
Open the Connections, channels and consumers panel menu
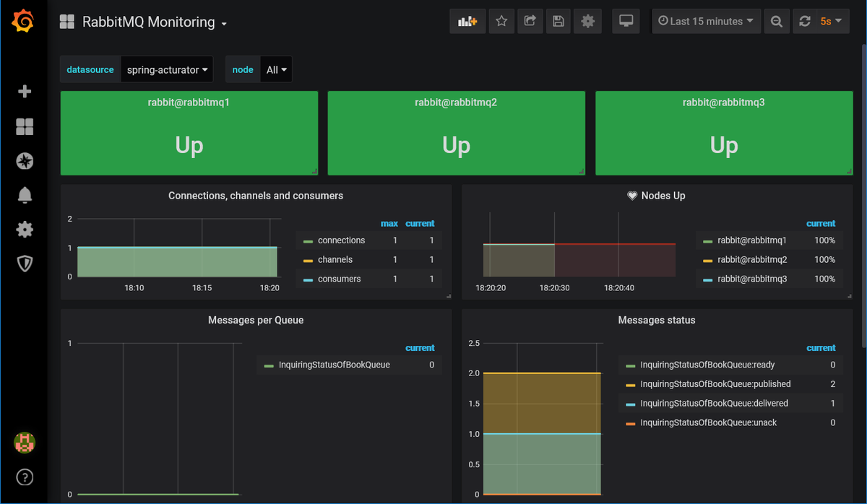[256, 196]
